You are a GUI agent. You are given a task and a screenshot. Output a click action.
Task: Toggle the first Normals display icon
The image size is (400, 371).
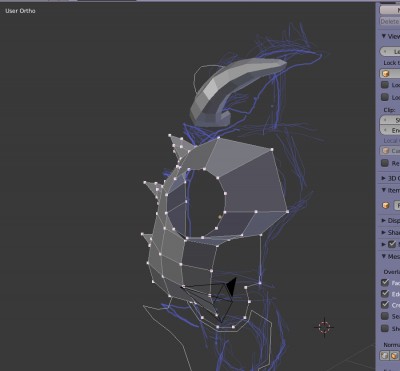(385, 355)
